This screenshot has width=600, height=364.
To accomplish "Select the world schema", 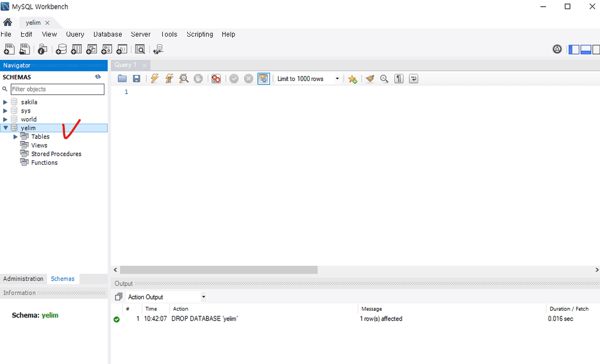I will (29, 119).
